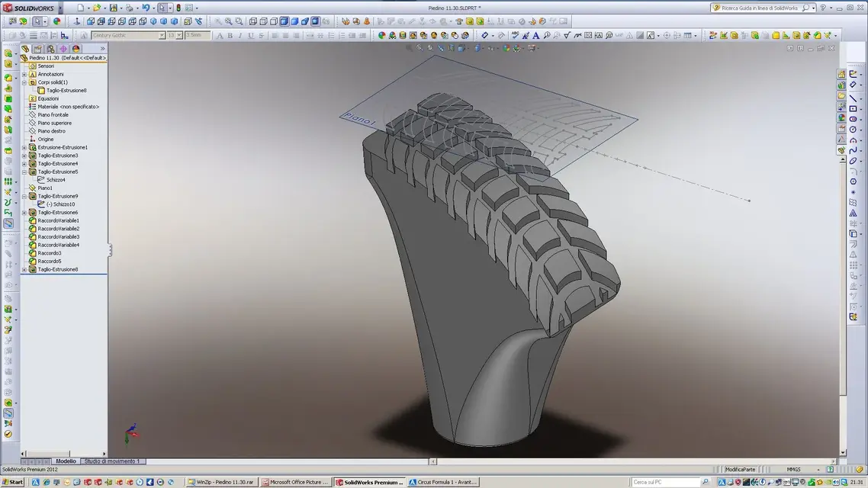This screenshot has height=488, width=868.
Task: Click the Line sketch tool on right toolbar
Action: (853, 98)
